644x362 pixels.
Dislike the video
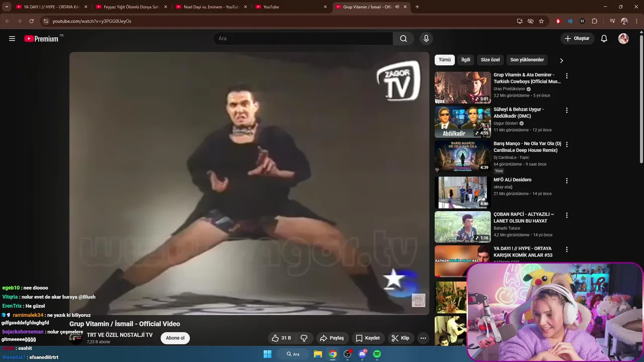coord(304,338)
